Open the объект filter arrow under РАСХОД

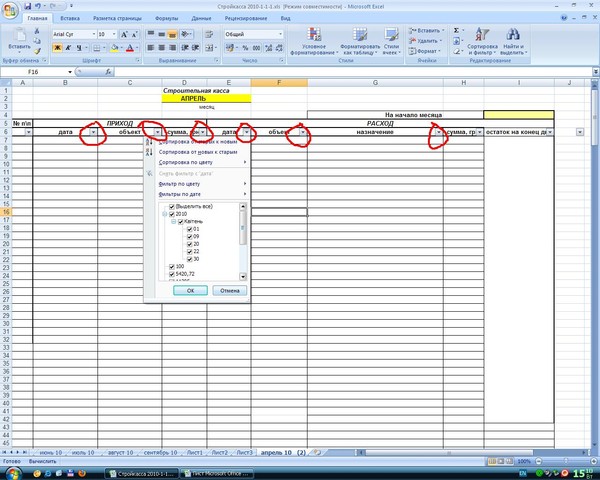coord(303,132)
